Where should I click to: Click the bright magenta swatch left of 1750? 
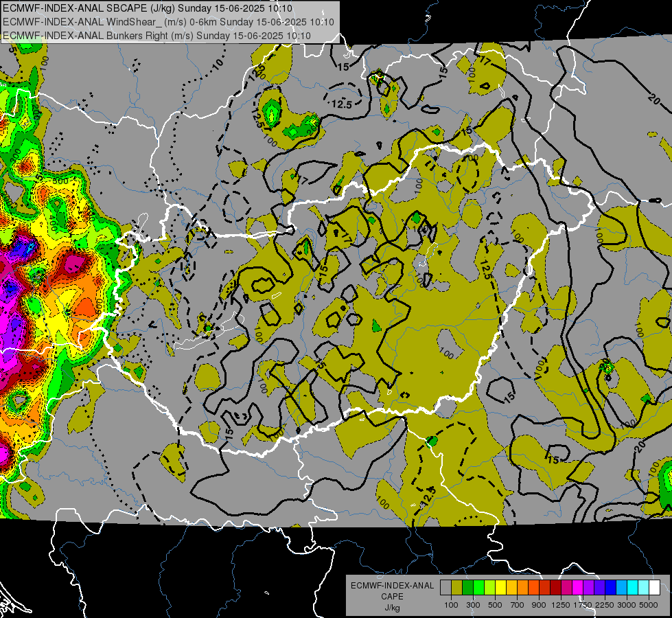(x=578, y=588)
